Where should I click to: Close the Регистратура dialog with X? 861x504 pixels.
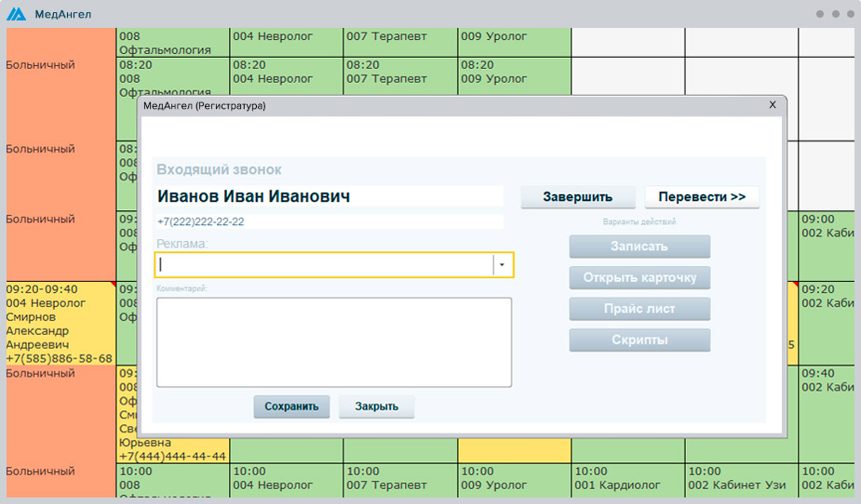coord(772,105)
